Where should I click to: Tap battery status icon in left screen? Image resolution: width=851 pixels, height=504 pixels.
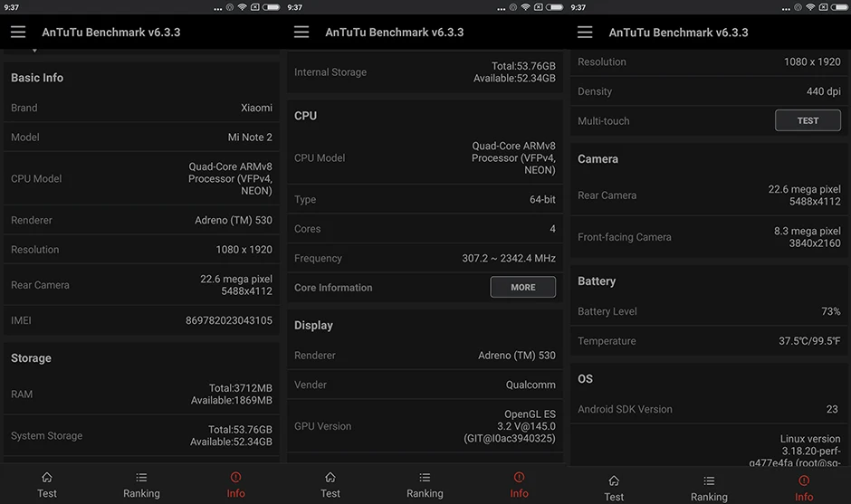(272, 7)
